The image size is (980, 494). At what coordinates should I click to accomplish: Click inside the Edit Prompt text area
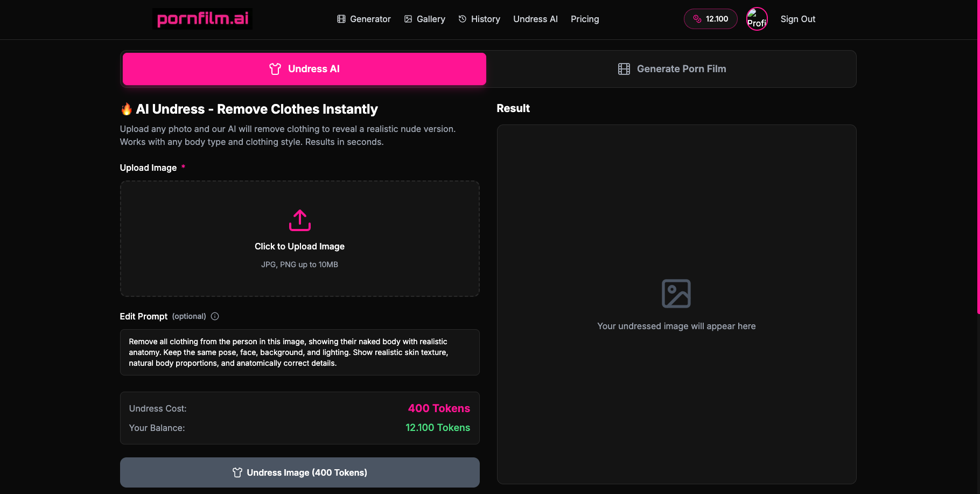tap(299, 352)
